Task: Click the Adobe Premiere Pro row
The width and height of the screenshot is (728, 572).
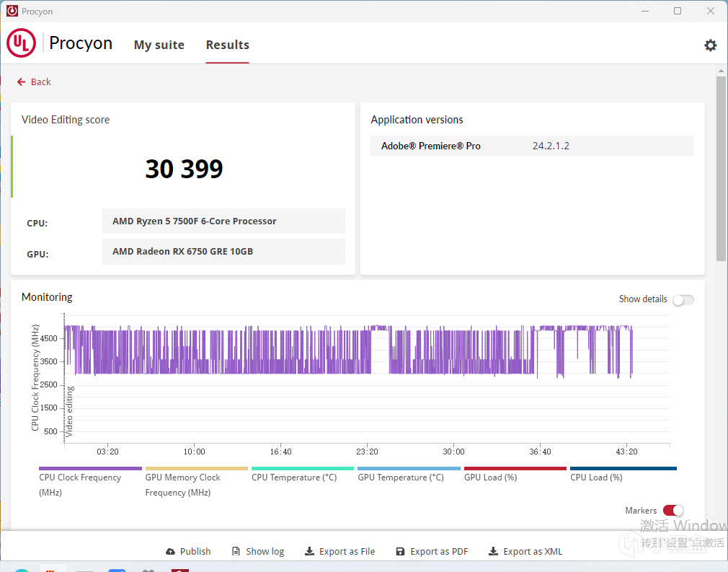Action: [x=532, y=146]
